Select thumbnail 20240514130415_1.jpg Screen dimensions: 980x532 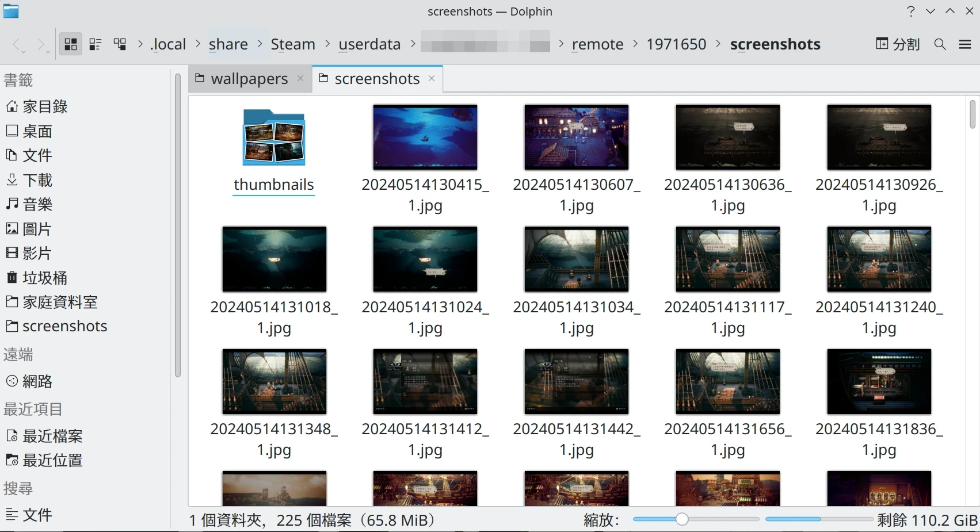click(x=425, y=137)
